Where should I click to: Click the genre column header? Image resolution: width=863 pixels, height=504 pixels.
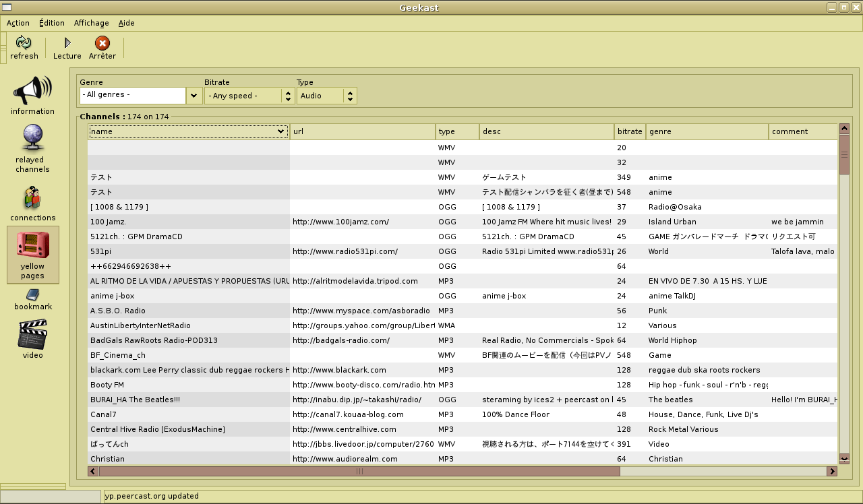coord(707,131)
